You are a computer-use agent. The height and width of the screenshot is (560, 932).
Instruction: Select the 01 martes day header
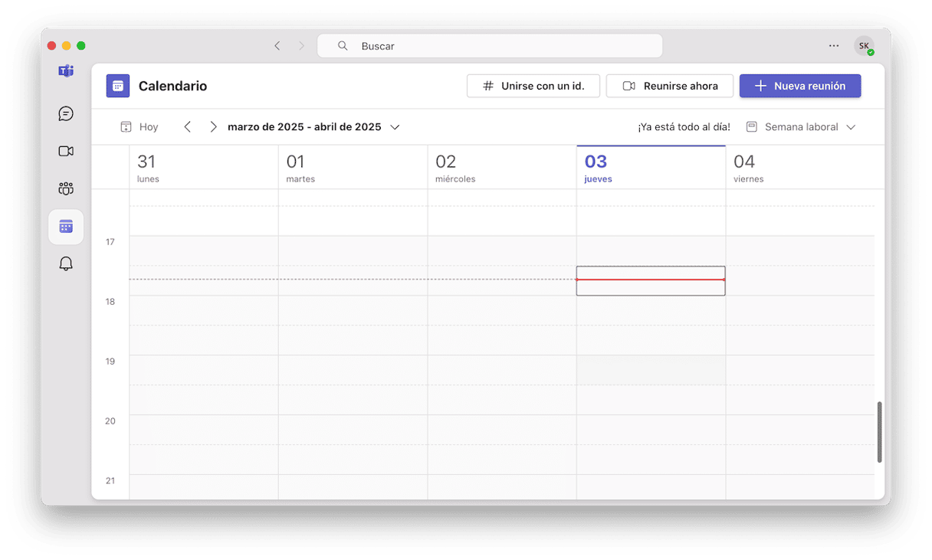[x=353, y=168]
